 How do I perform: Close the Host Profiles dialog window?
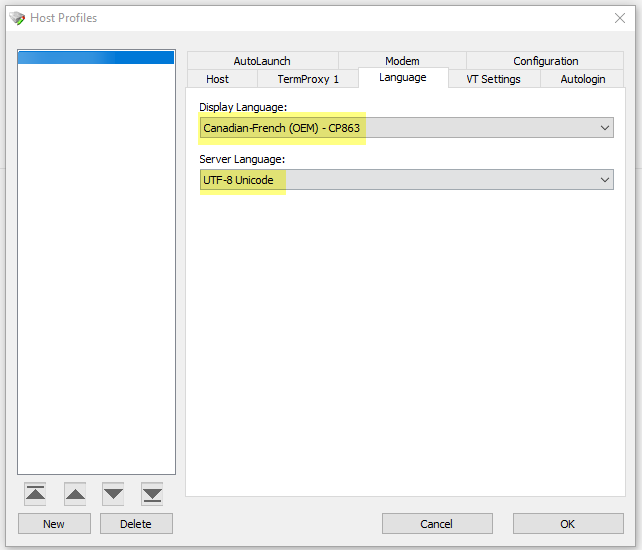coord(619,18)
